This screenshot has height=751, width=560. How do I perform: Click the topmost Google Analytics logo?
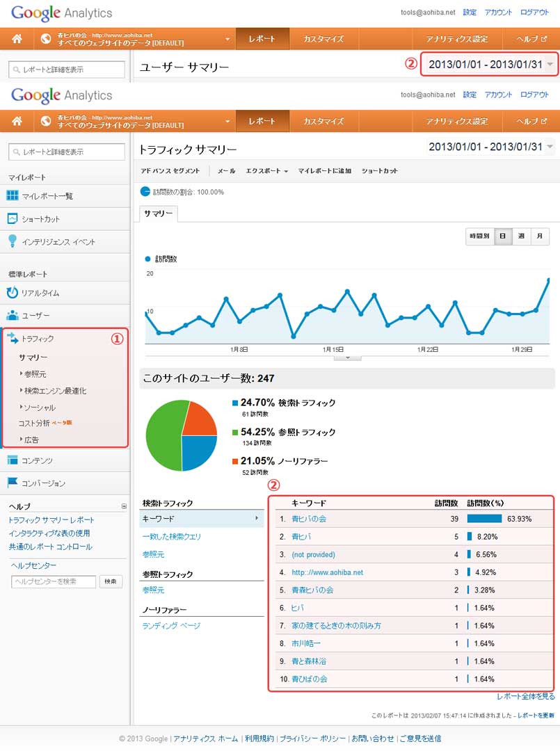[62, 13]
